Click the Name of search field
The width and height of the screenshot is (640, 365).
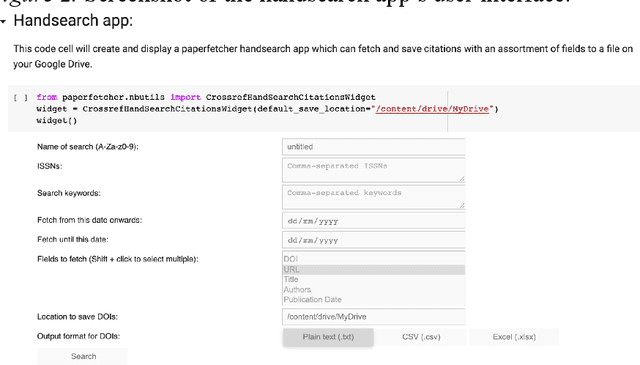point(373,147)
